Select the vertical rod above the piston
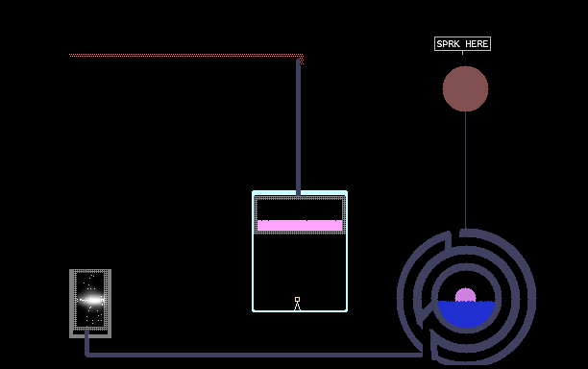 click(x=298, y=127)
